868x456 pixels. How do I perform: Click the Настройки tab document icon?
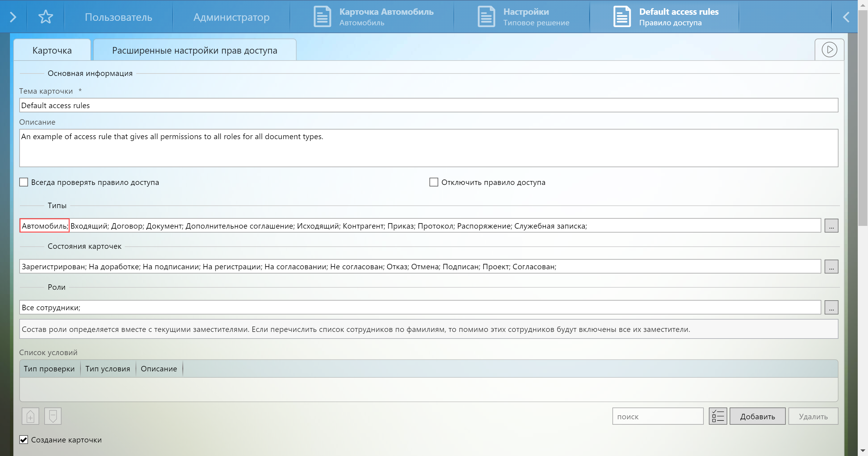[486, 17]
